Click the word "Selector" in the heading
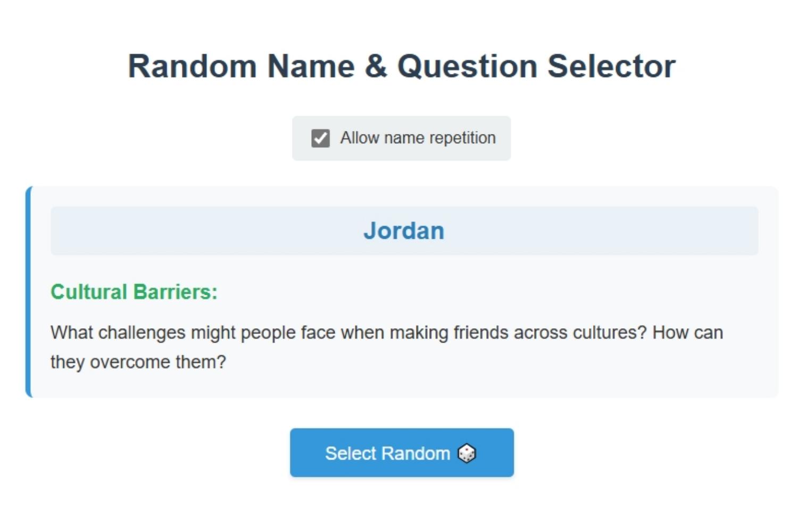Screen dimensions: 798x532 coord(611,66)
